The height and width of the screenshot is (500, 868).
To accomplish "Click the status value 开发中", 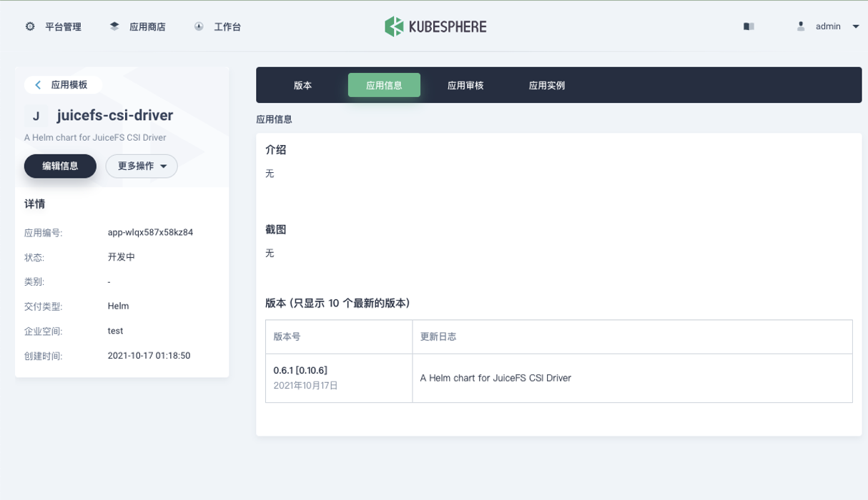I will coord(122,257).
